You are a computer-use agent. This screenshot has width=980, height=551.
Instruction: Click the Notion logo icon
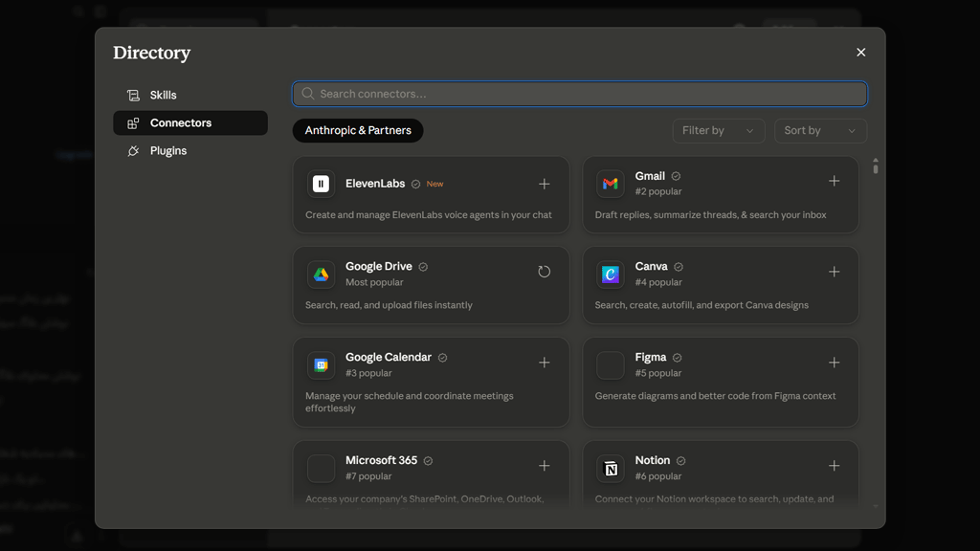point(610,468)
